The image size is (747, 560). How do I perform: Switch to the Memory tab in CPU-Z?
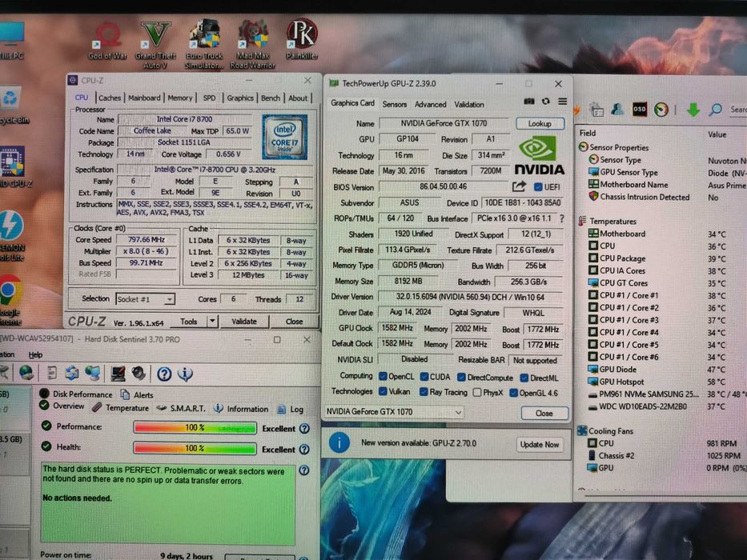coord(180,98)
